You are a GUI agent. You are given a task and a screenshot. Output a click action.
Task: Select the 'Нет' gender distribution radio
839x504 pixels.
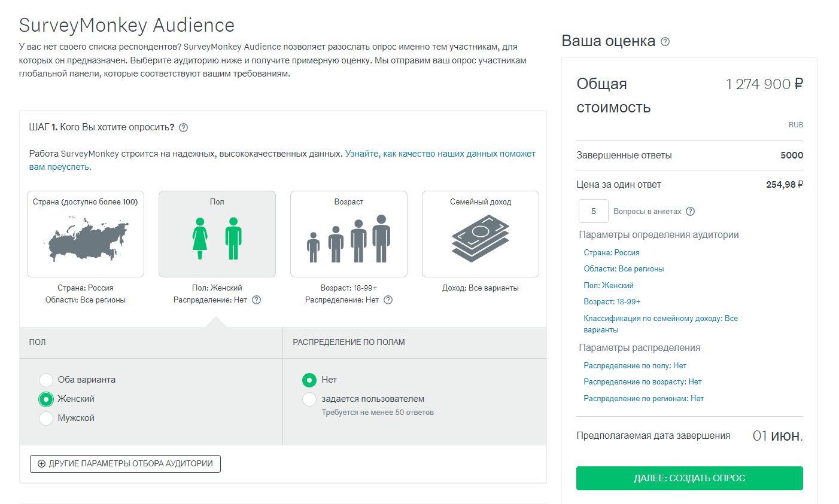point(309,380)
